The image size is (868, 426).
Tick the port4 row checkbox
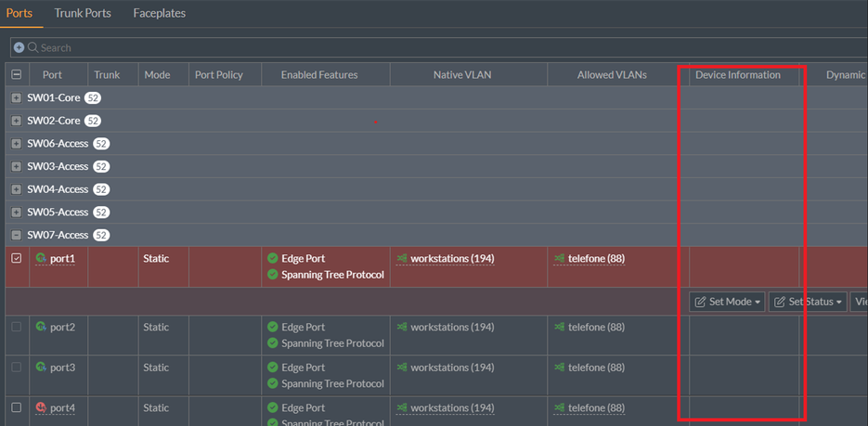16,407
